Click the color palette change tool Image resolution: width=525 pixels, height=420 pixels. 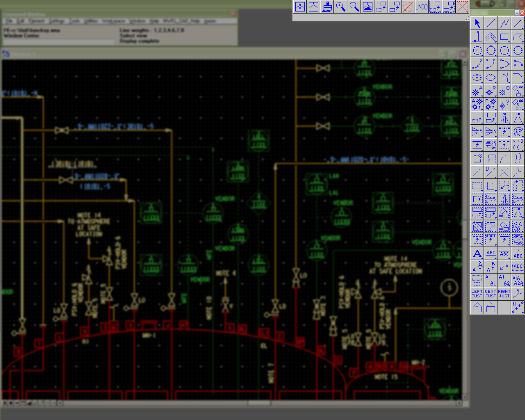pyautogui.click(x=518, y=132)
